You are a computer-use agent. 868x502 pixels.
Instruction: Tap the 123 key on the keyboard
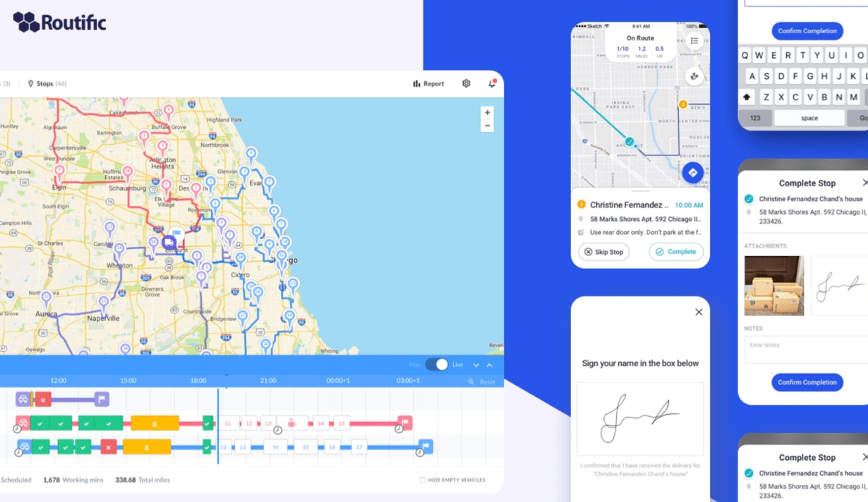[x=755, y=118]
